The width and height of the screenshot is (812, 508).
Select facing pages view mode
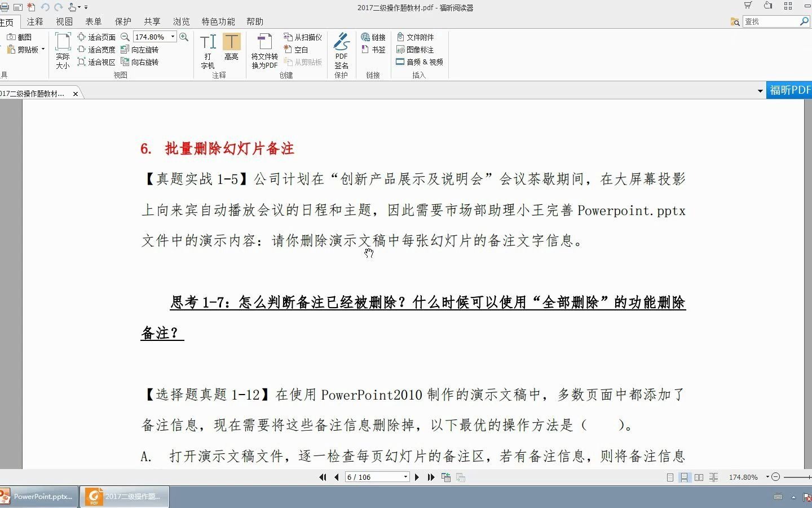(x=699, y=478)
